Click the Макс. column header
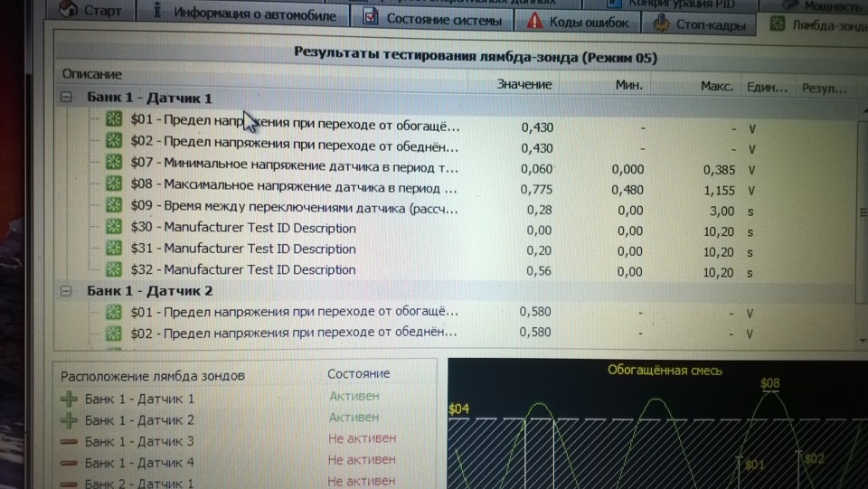The width and height of the screenshot is (868, 489). [716, 87]
